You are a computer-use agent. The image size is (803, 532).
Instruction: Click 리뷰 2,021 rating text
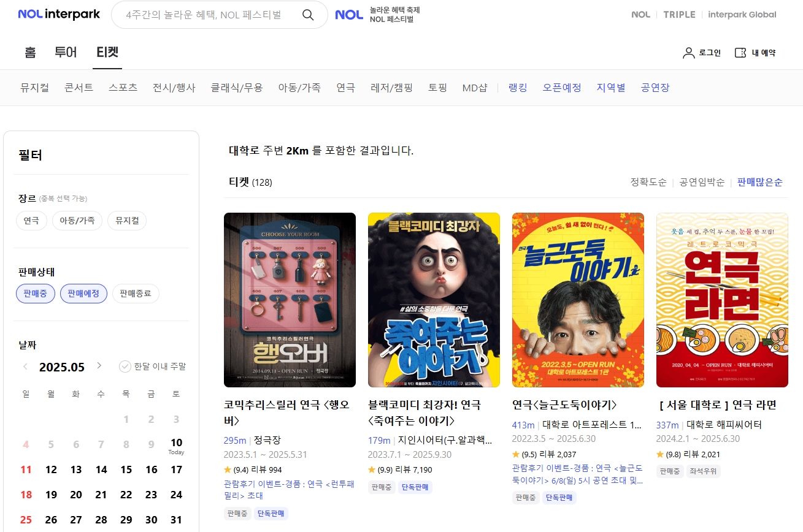pos(702,454)
